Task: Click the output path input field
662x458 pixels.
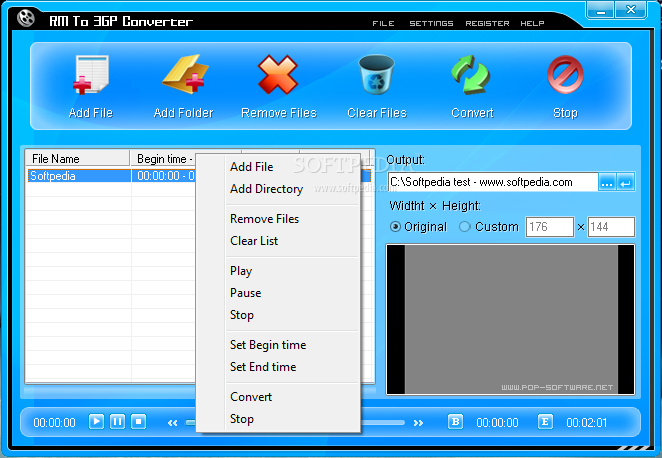Action: (493, 182)
